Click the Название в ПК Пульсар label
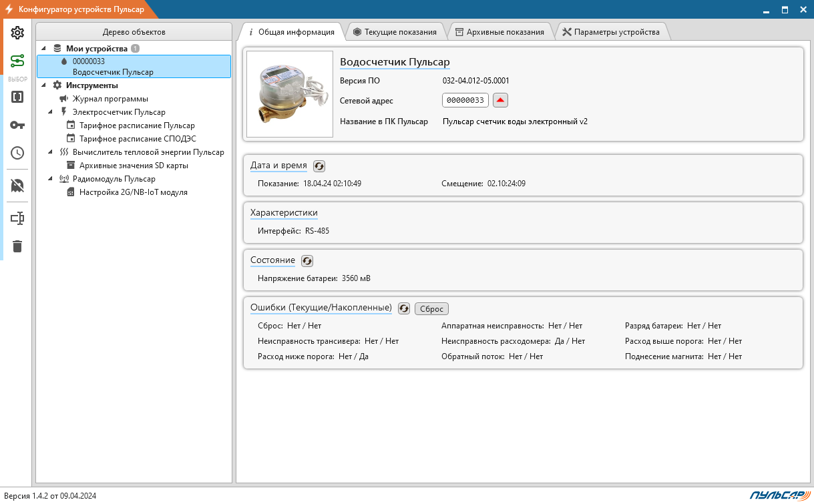814x504 pixels. tap(384, 121)
